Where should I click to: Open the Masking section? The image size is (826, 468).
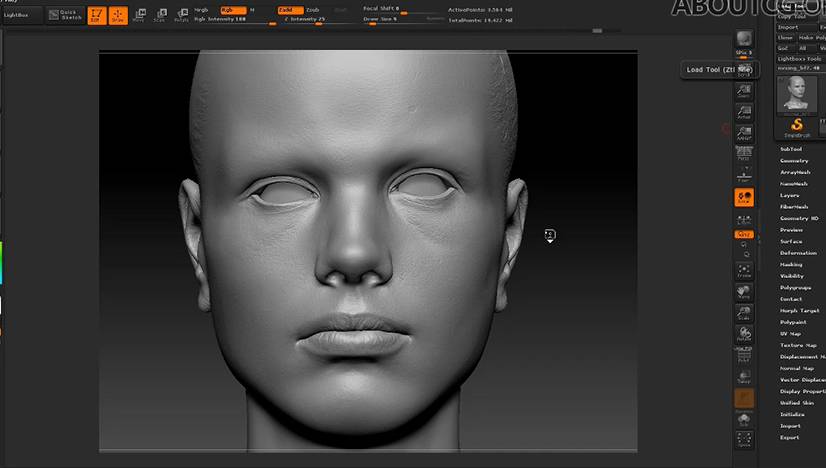coord(791,265)
